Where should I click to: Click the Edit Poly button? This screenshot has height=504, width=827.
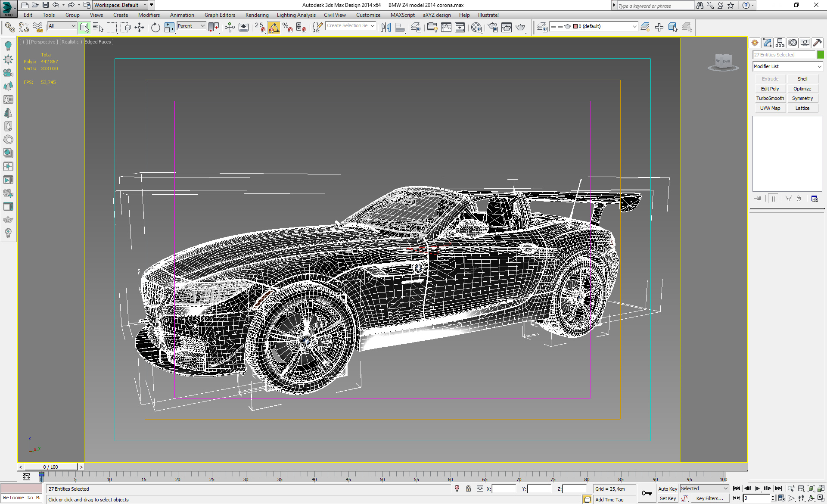[770, 89]
